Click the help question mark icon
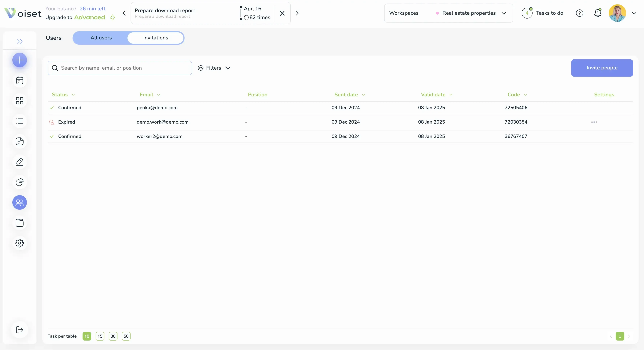This screenshot has height=350, width=644. click(579, 13)
